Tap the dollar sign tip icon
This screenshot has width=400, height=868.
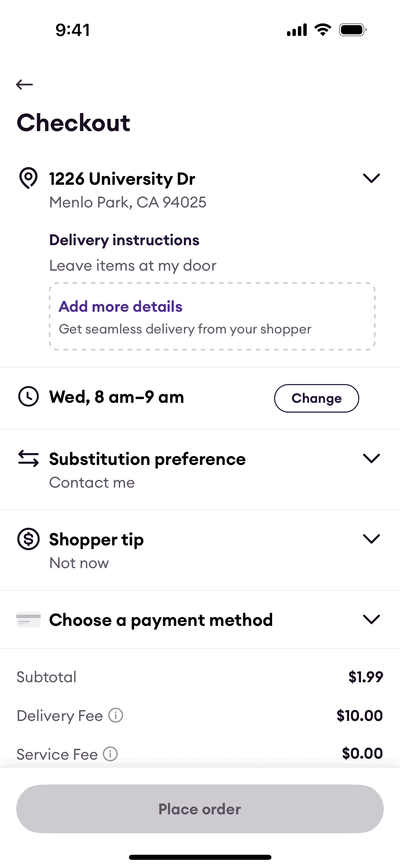[x=28, y=539]
